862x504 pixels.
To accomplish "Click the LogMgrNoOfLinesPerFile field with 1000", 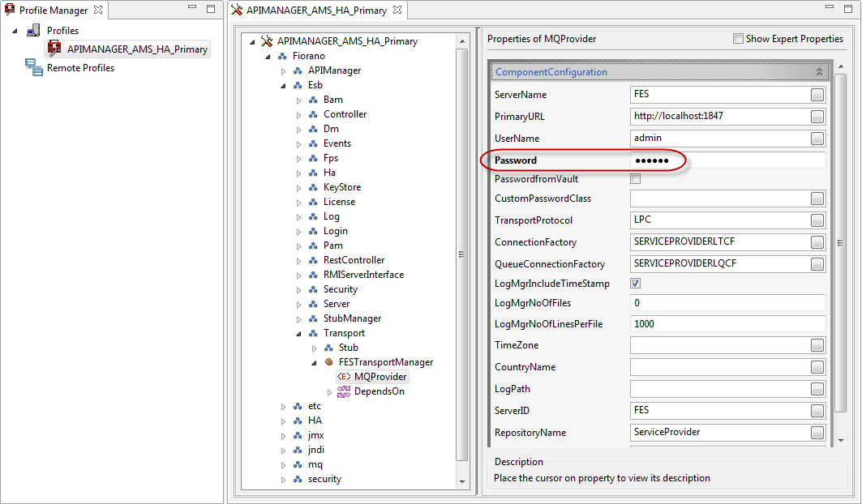I will click(x=728, y=324).
